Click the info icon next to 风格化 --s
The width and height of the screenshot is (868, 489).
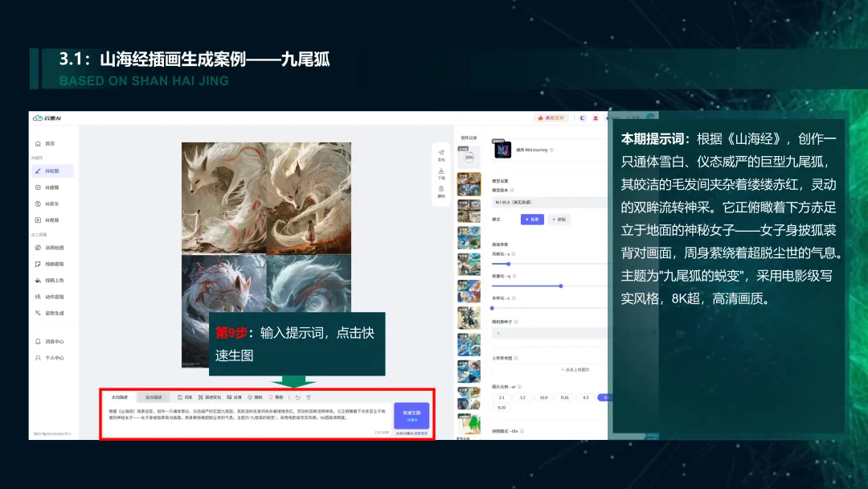(x=514, y=254)
